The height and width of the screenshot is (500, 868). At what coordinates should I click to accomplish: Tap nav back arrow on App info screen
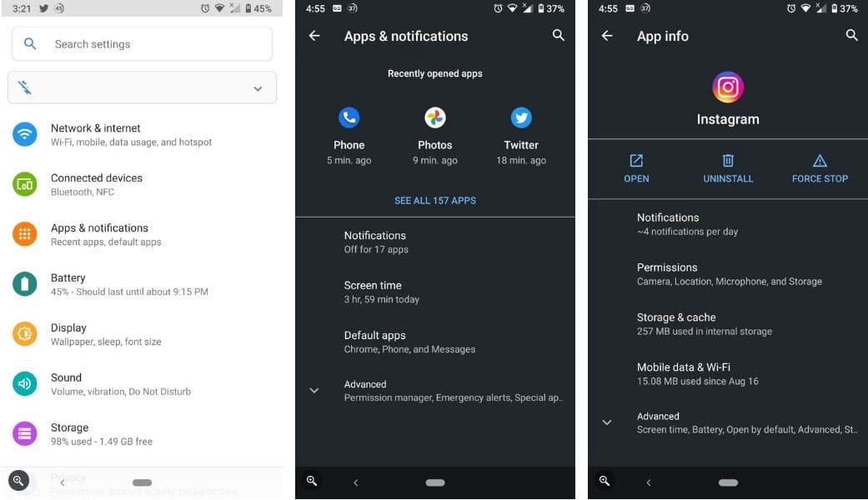649,482
